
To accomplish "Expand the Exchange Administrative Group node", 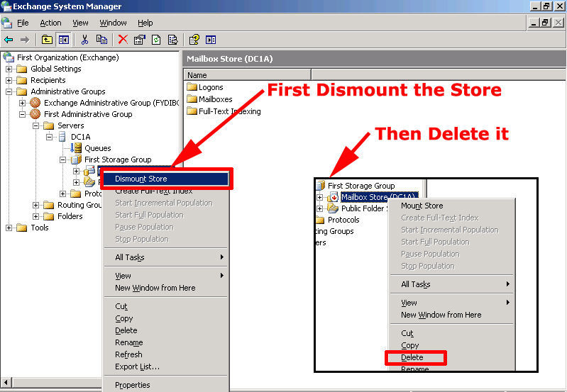I will (23, 103).
